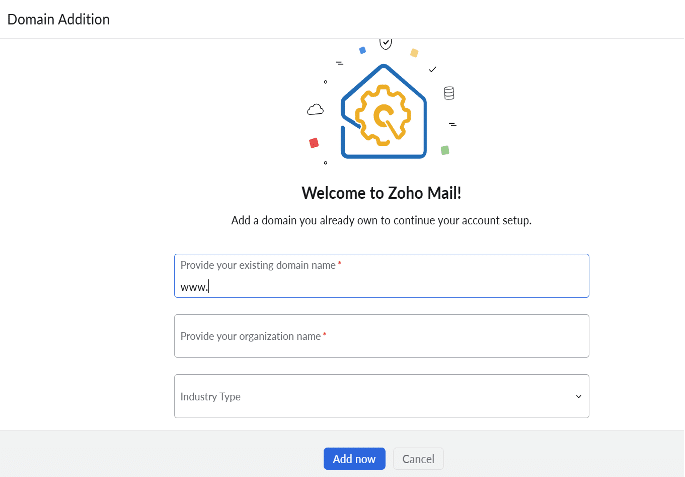Click the shield checkmark icon above the house
The height and width of the screenshot is (477, 685).
coord(385,43)
